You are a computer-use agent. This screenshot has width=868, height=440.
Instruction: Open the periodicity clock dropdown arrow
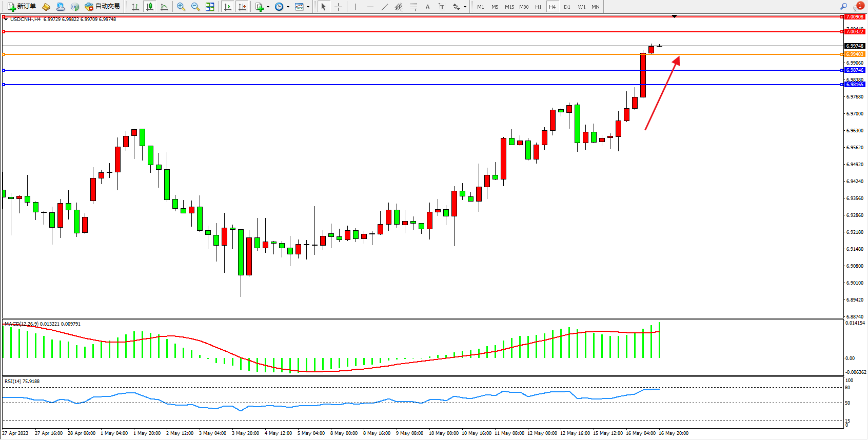pos(288,7)
